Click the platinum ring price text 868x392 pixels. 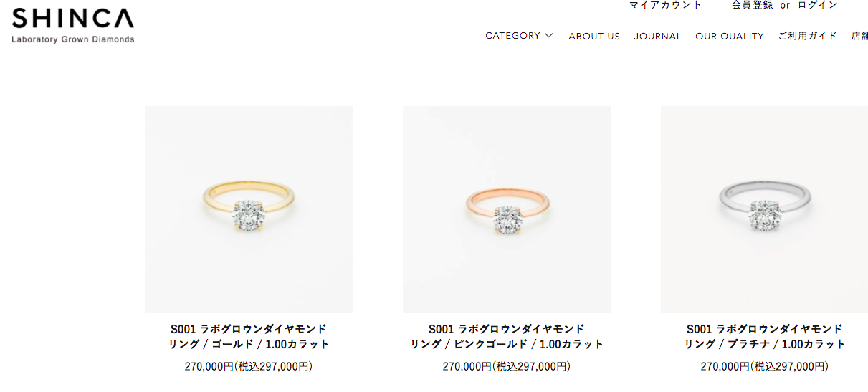(x=765, y=366)
